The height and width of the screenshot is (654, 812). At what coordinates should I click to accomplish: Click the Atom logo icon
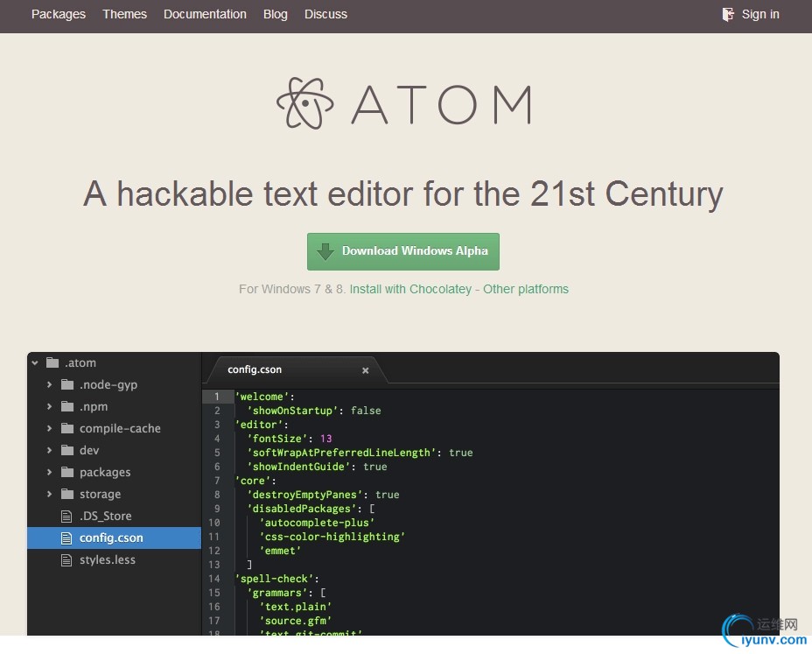pos(305,103)
